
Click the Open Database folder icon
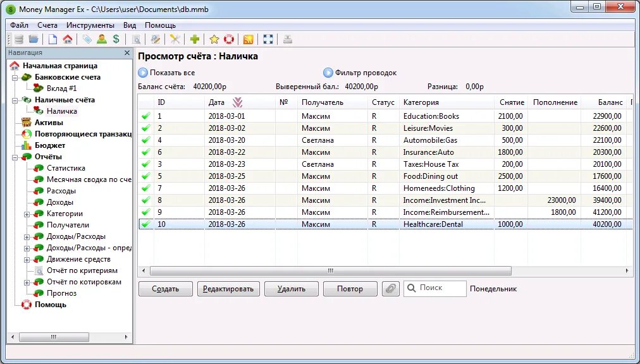click(x=34, y=39)
